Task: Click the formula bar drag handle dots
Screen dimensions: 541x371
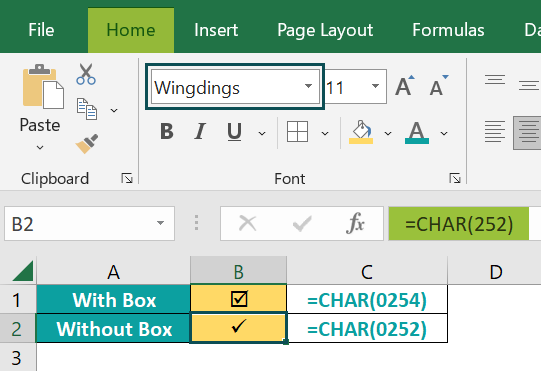Action: pyautogui.click(x=196, y=223)
